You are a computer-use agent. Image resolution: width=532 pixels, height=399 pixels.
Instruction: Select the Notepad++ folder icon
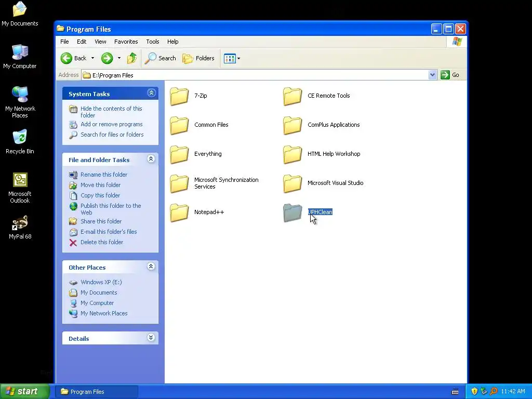pyautogui.click(x=179, y=212)
